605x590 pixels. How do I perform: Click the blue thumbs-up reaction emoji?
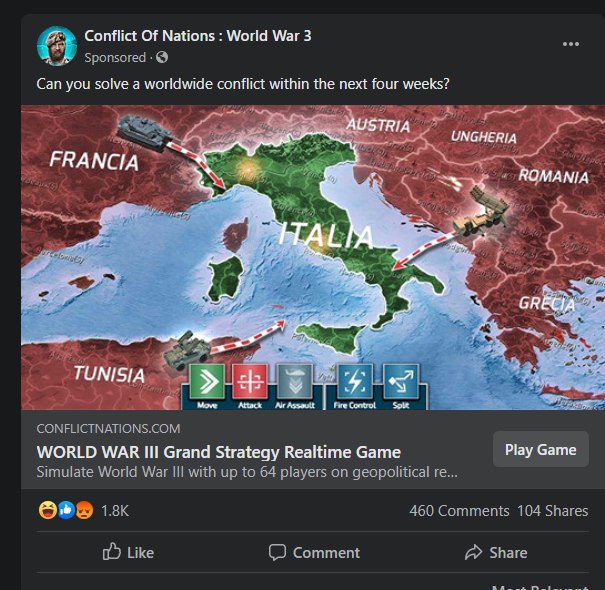66,511
